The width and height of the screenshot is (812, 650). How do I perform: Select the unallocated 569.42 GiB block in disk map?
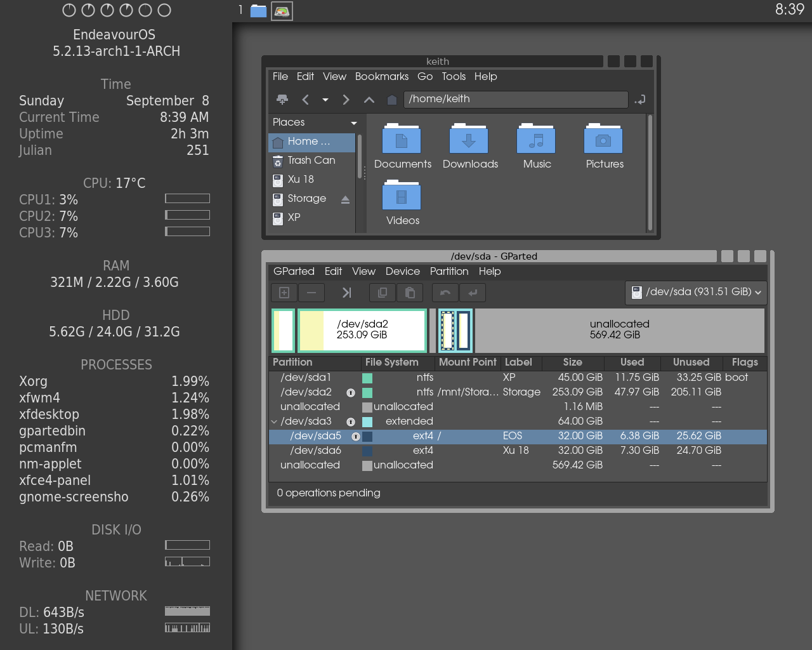tap(619, 330)
